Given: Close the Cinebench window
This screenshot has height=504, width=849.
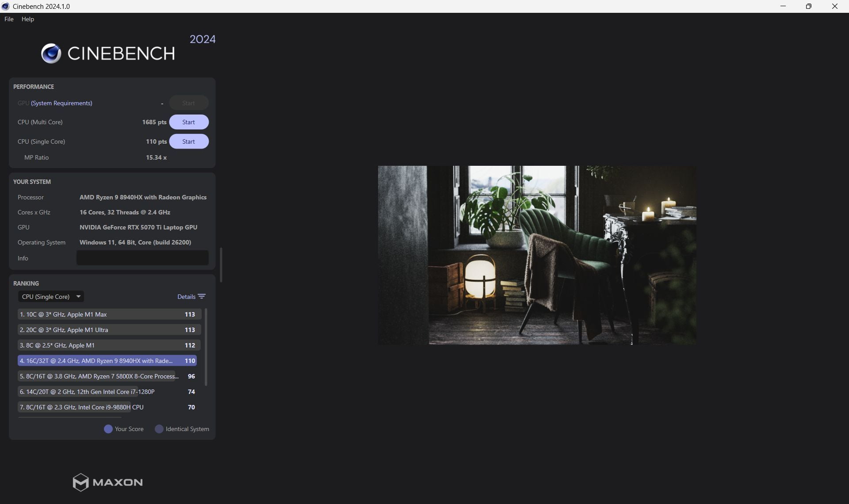Looking at the screenshot, I should [835, 6].
